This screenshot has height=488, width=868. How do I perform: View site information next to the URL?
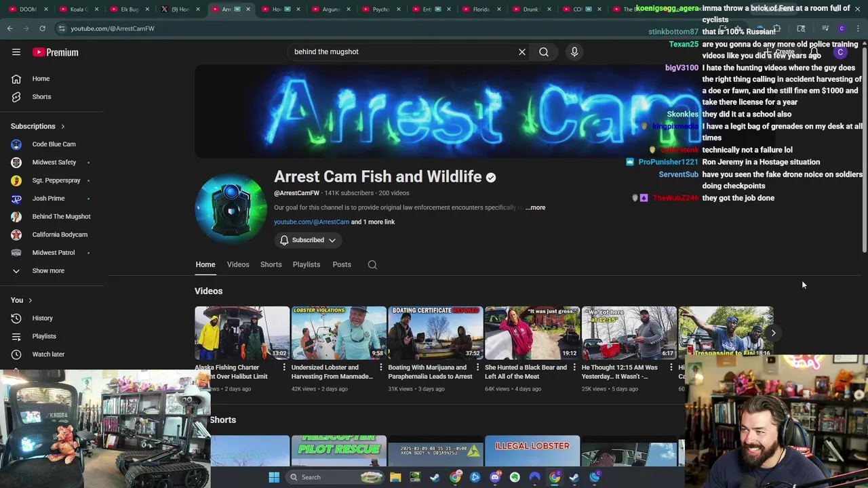point(62,28)
